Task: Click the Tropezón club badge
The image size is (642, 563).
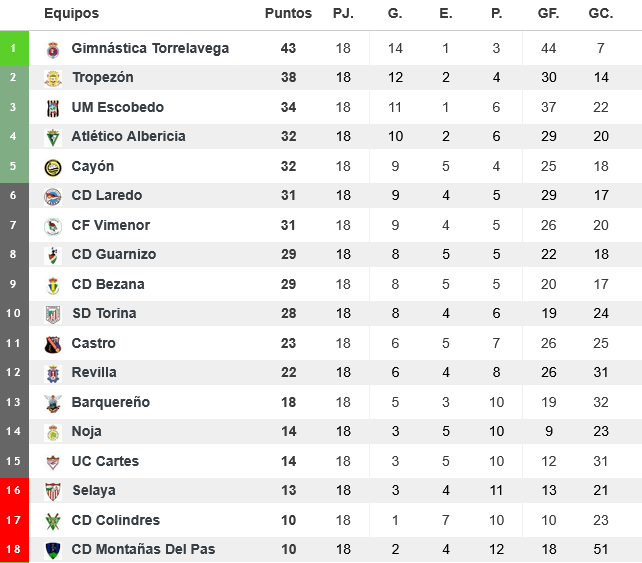Action: click(x=53, y=78)
